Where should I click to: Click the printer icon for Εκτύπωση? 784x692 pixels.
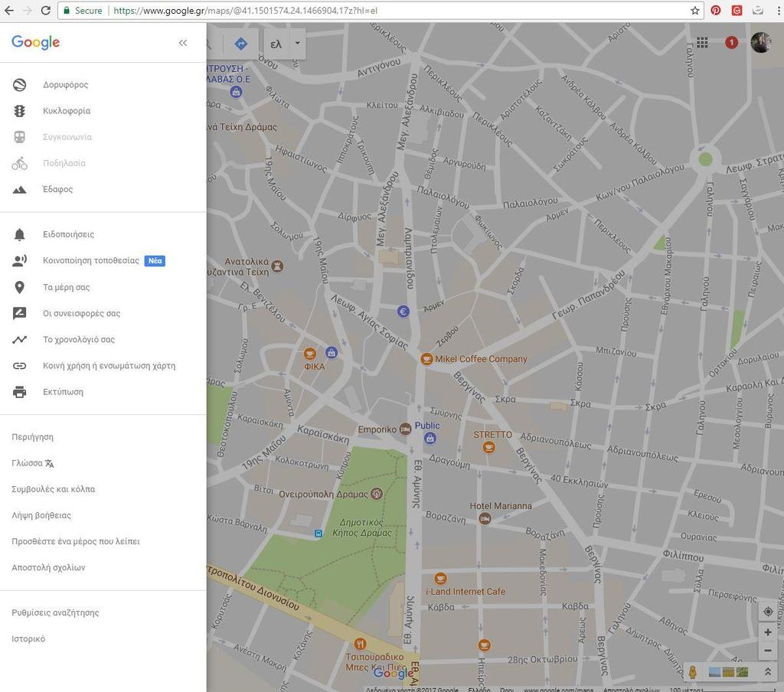19,392
